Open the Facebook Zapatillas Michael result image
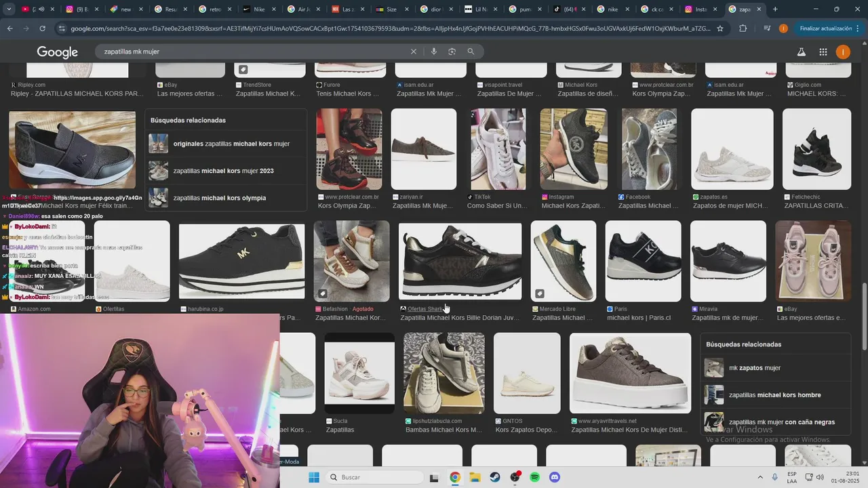 (x=649, y=149)
